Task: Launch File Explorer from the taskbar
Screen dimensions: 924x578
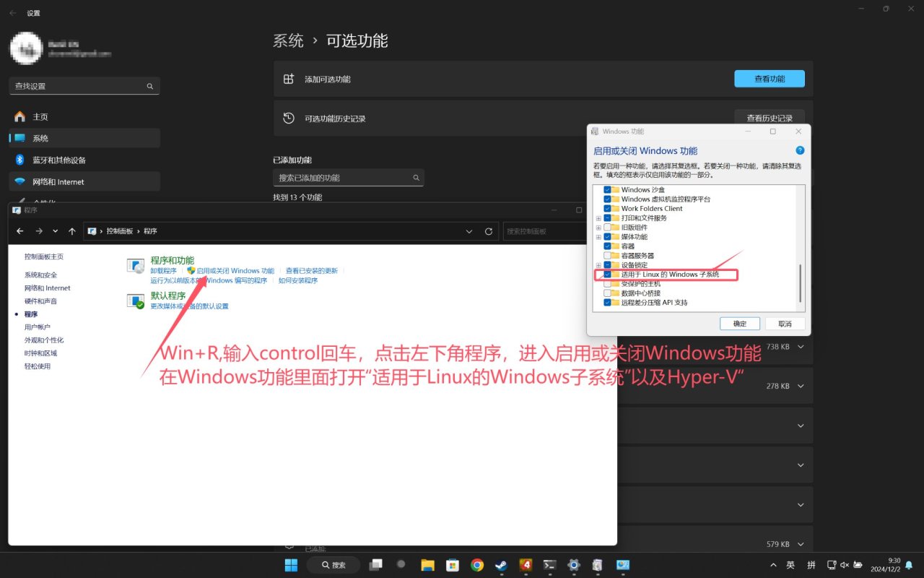Action: click(427, 565)
